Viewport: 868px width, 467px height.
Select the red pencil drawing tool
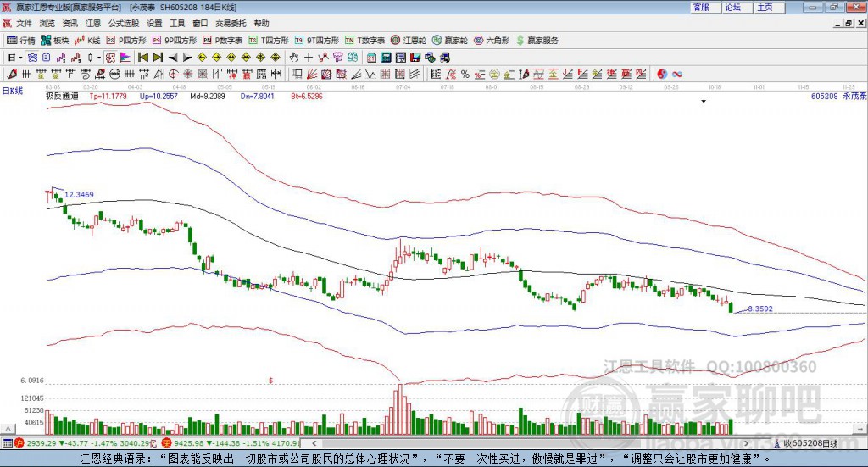(x=12, y=74)
